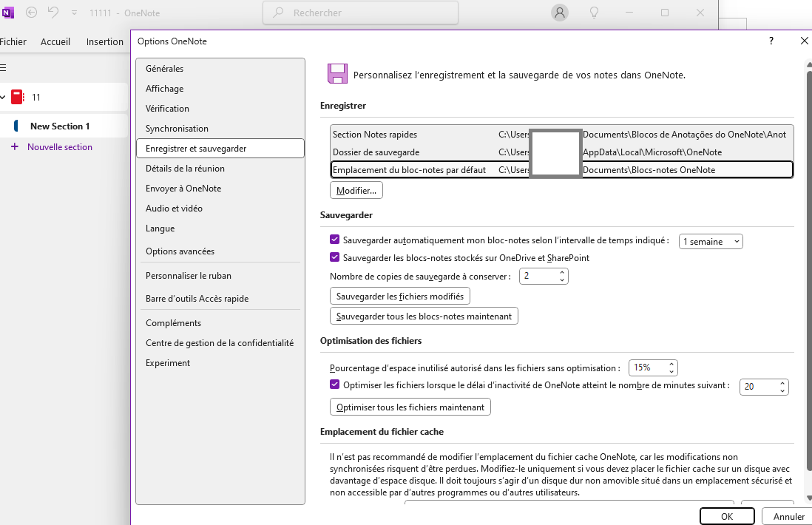Click the Back arrow in title bar
Image resolution: width=812 pixels, height=525 pixels.
click(32, 13)
